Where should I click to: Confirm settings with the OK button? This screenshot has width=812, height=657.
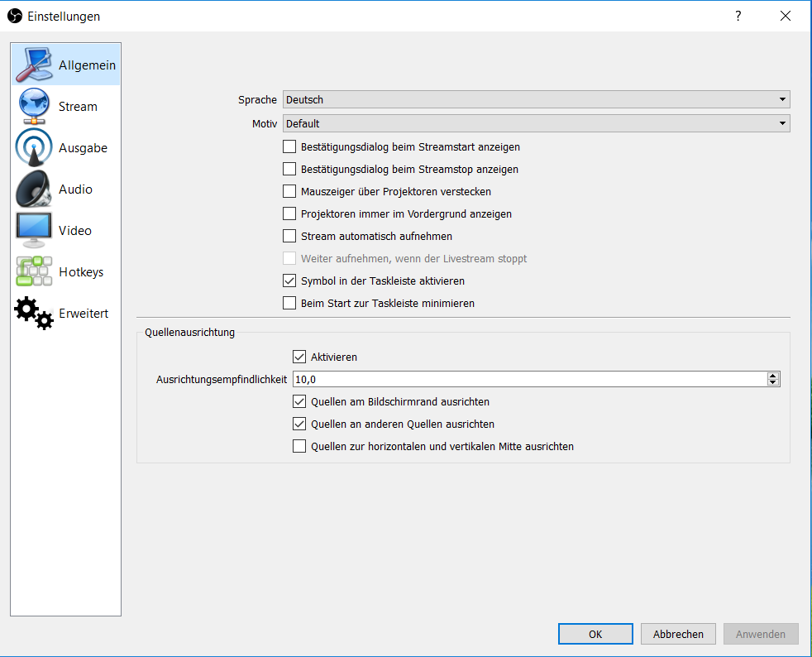point(595,634)
